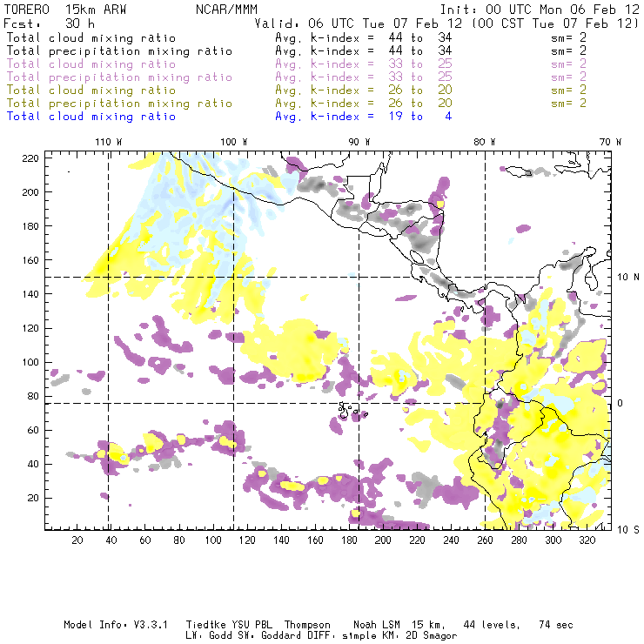
Task: Click "Init: 00 UTC Mon 06 Feb 12"
Action: pos(540,10)
